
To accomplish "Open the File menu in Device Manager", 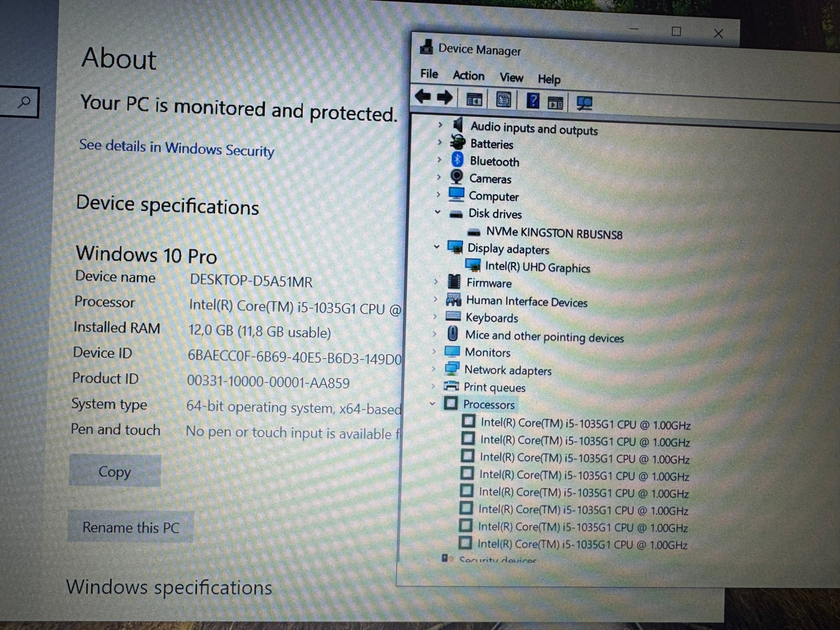I will [x=429, y=74].
